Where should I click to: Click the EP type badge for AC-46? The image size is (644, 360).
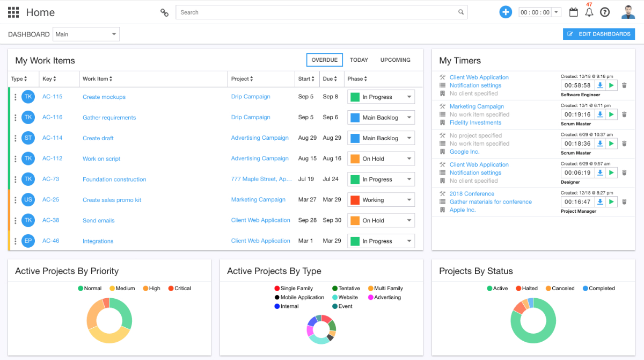click(x=28, y=241)
